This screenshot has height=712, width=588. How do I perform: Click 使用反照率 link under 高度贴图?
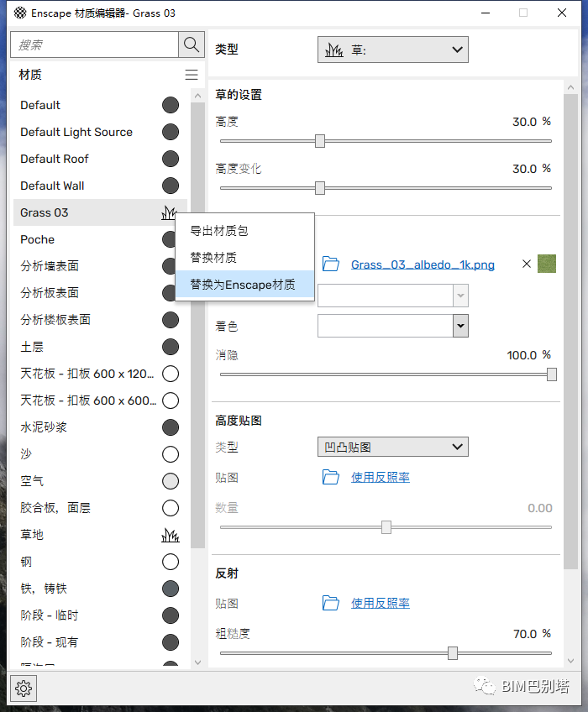[381, 477]
